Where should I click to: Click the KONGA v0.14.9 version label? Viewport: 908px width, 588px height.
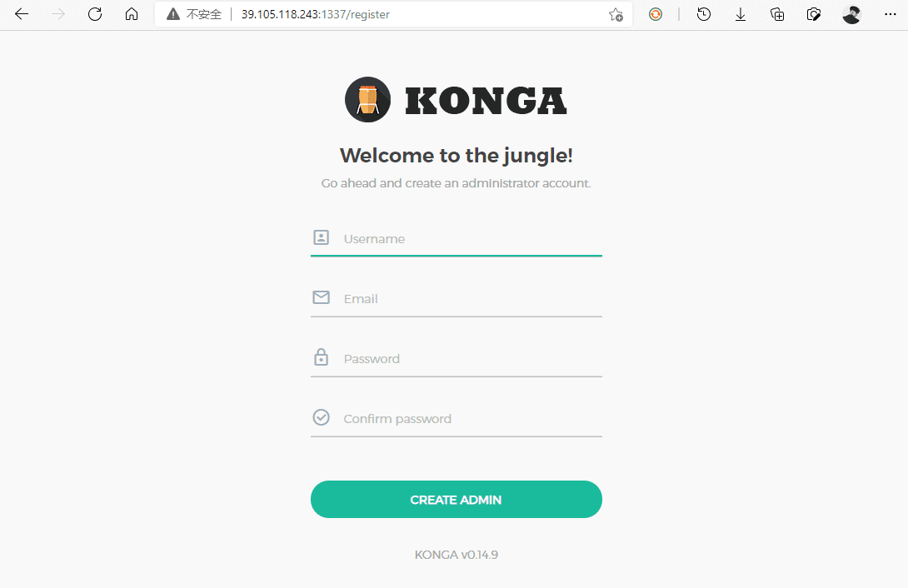(456, 554)
